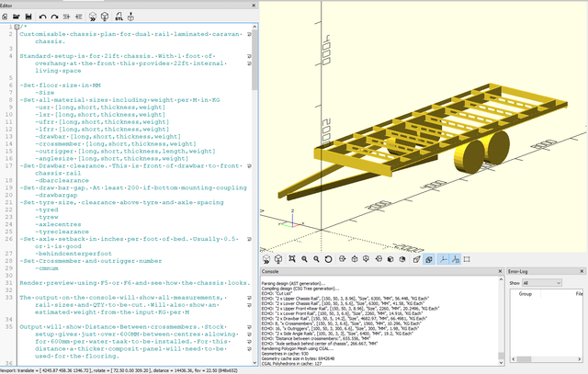The image size is (588, 374).
Task: Open a file using the folder icon
Action: [17, 17]
